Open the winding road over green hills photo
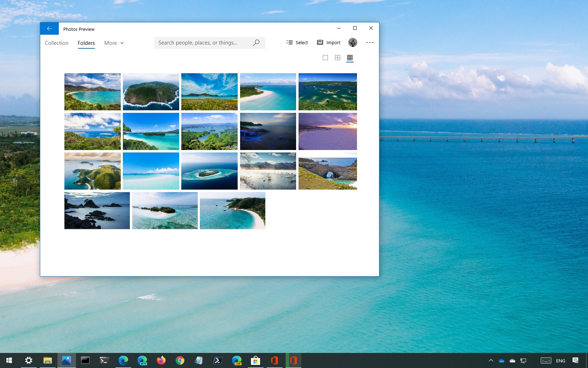This screenshot has height=368, width=588. coord(92,171)
